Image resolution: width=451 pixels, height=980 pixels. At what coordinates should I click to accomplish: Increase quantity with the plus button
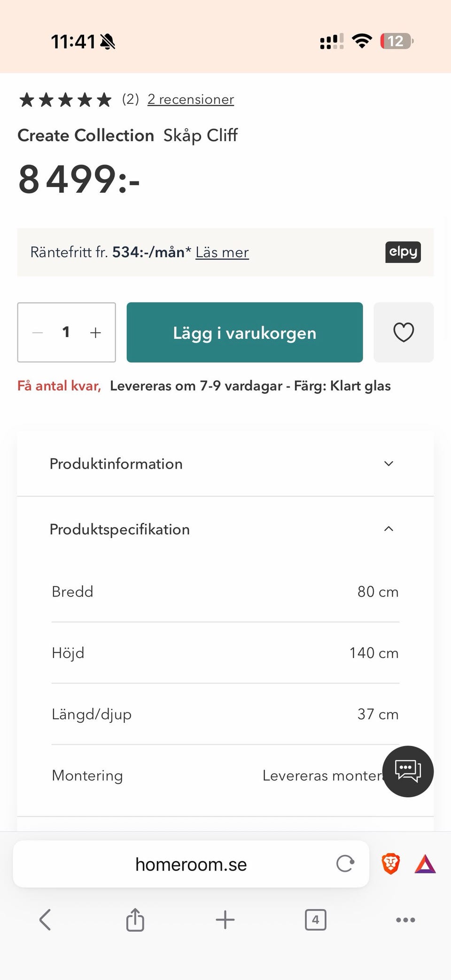(x=95, y=333)
